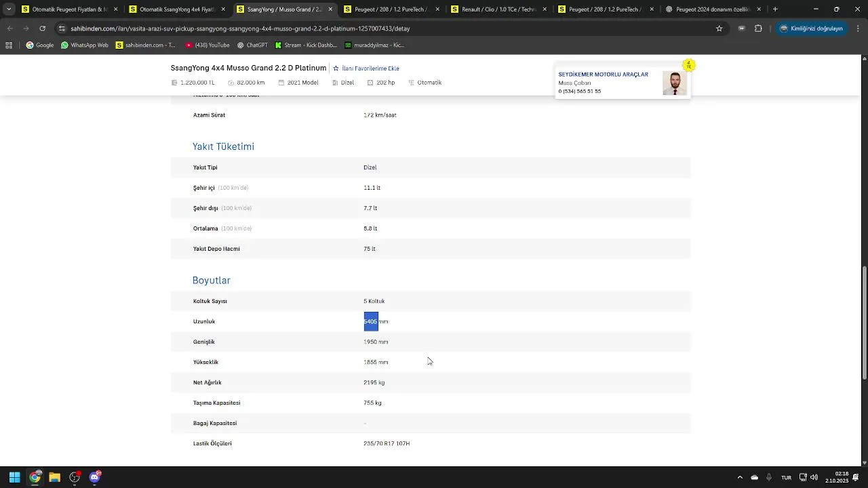Close the Peugeot 2024 donanım tab
This screenshot has width=868, height=488.
pyautogui.click(x=759, y=9)
